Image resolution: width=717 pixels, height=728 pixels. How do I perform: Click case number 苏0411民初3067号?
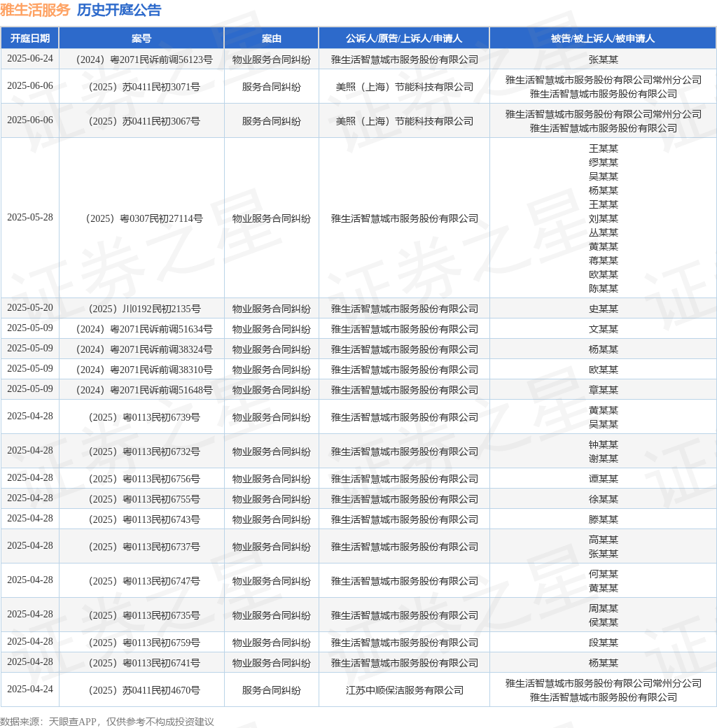pos(144,121)
